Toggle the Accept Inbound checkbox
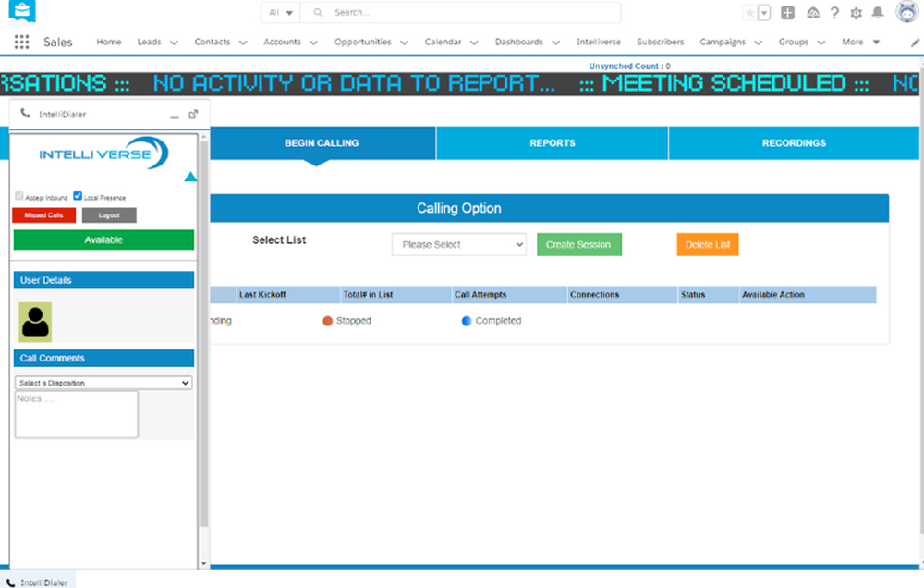 click(x=19, y=196)
